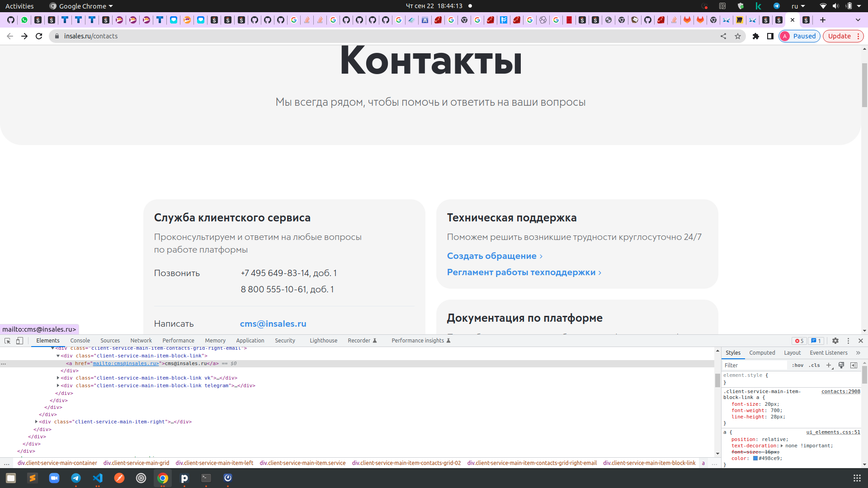
Task: Switch to the Console tab
Action: (x=80, y=341)
